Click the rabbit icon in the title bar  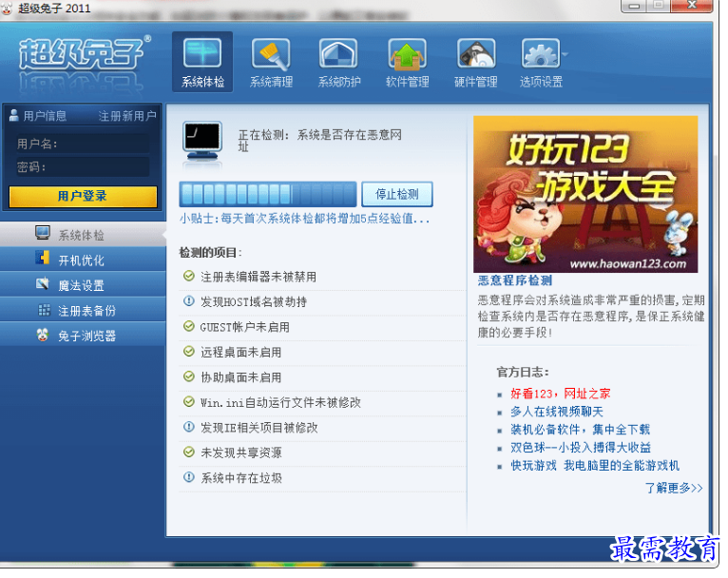[x=7, y=8]
